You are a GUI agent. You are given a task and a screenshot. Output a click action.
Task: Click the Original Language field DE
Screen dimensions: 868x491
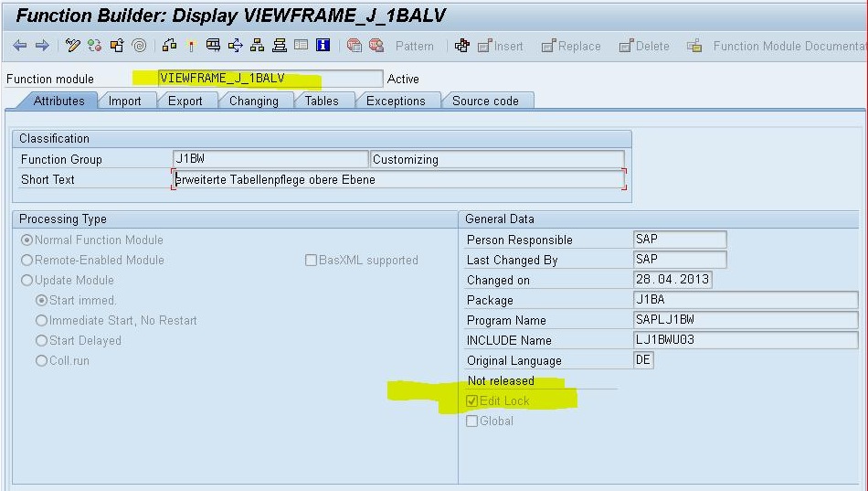[x=643, y=360]
